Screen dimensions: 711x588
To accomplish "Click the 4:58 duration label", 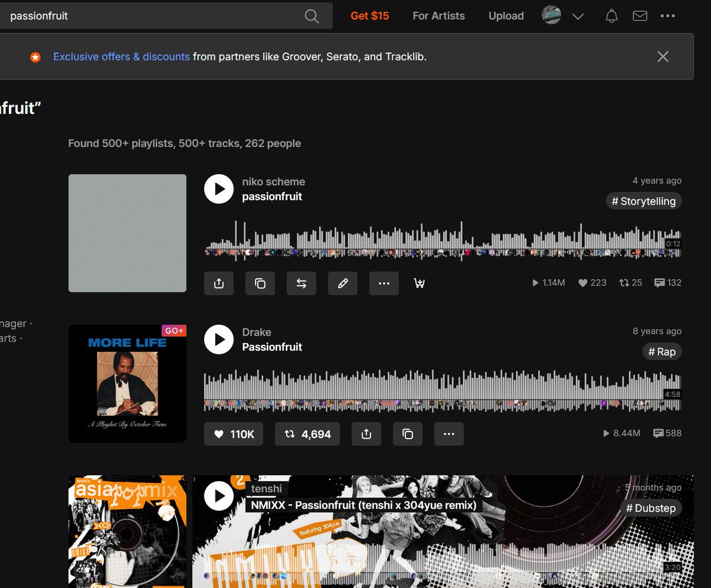I will pos(672,394).
